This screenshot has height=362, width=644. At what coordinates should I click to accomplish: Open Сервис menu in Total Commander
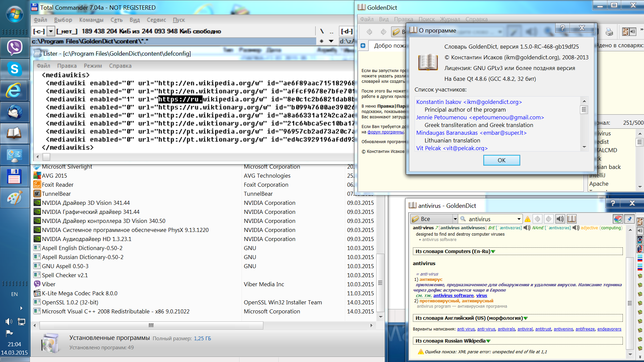coord(156,20)
